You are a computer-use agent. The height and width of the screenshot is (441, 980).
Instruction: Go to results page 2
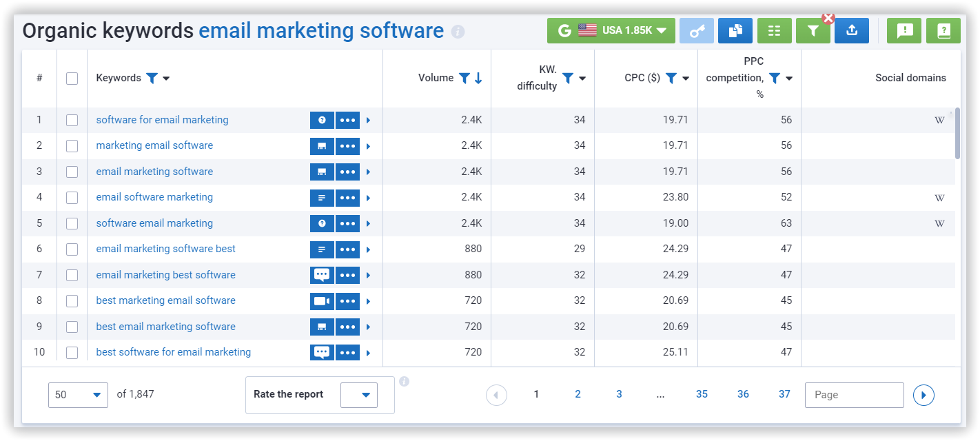tap(578, 394)
